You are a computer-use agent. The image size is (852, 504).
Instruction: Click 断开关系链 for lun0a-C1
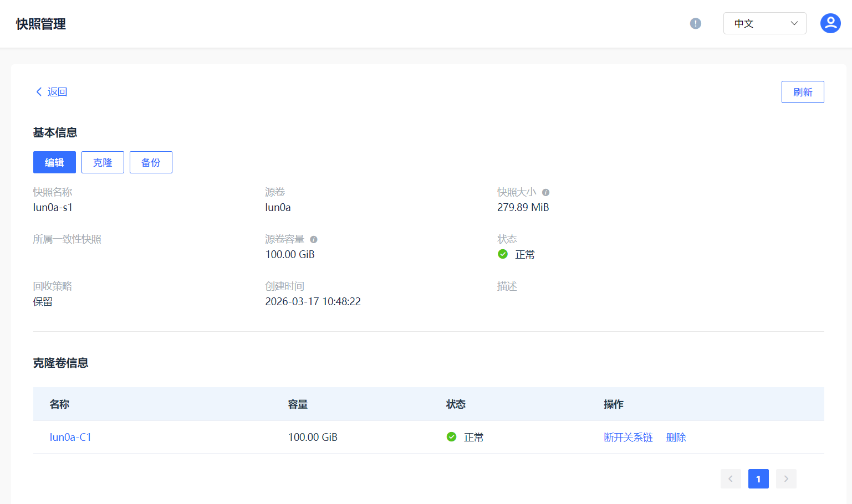[x=628, y=437]
